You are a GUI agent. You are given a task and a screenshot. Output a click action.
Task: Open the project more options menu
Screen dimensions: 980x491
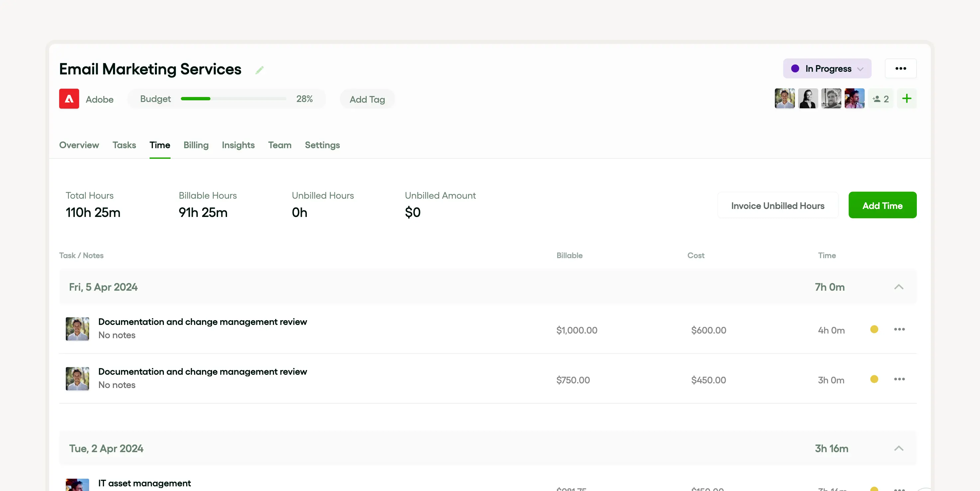coord(900,68)
